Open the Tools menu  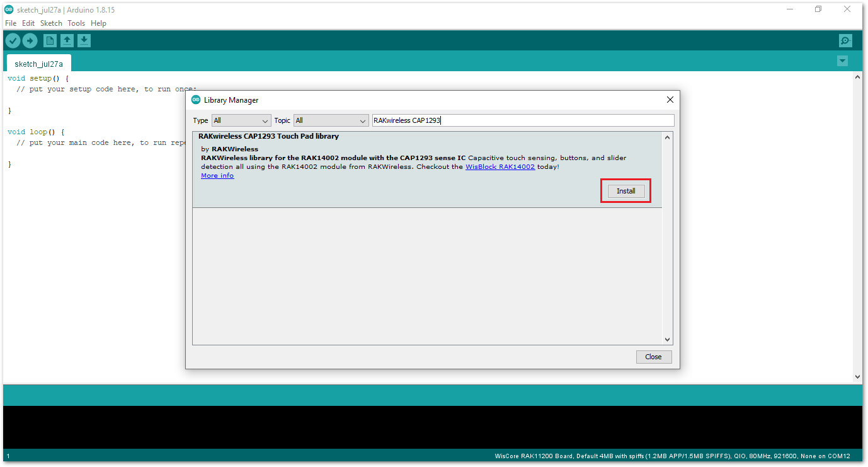click(x=76, y=23)
